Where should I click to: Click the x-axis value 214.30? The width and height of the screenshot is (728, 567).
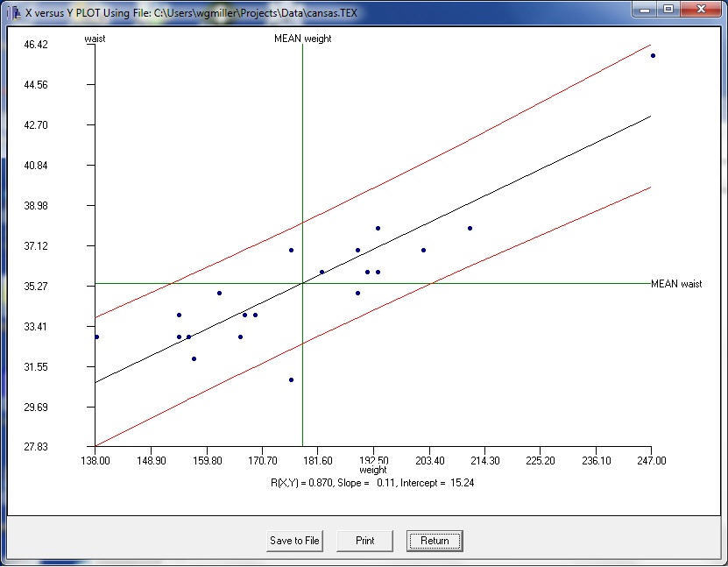pos(484,461)
